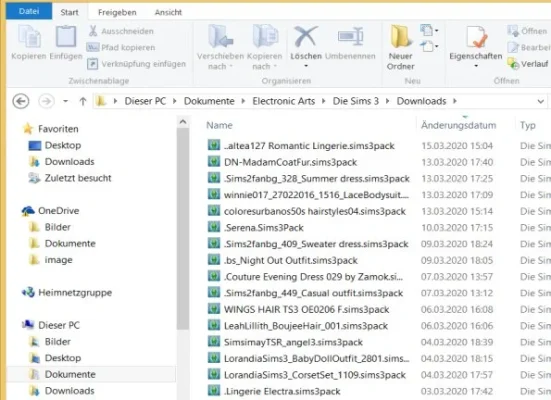This screenshot has height=400, width=551.
Task: Select Dieser PC in navigation pane
Action: tap(51, 325)
